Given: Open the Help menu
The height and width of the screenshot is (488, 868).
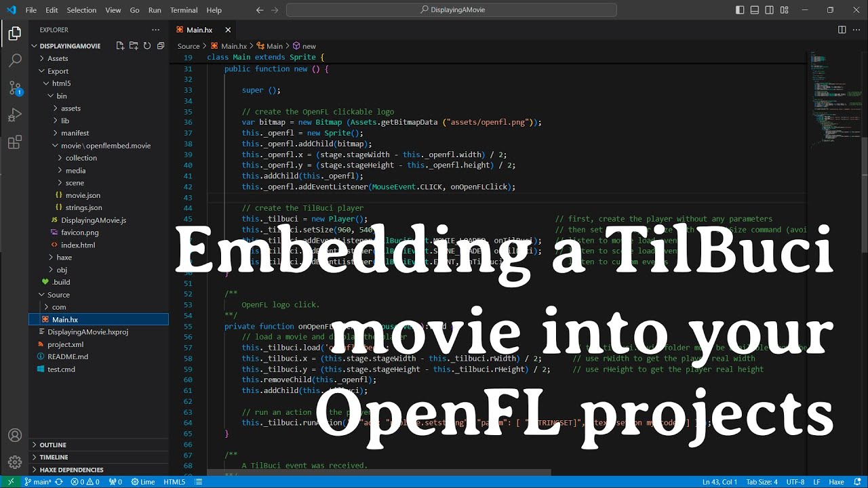Looking at the screenshot, I should click(x=214, y=10).
